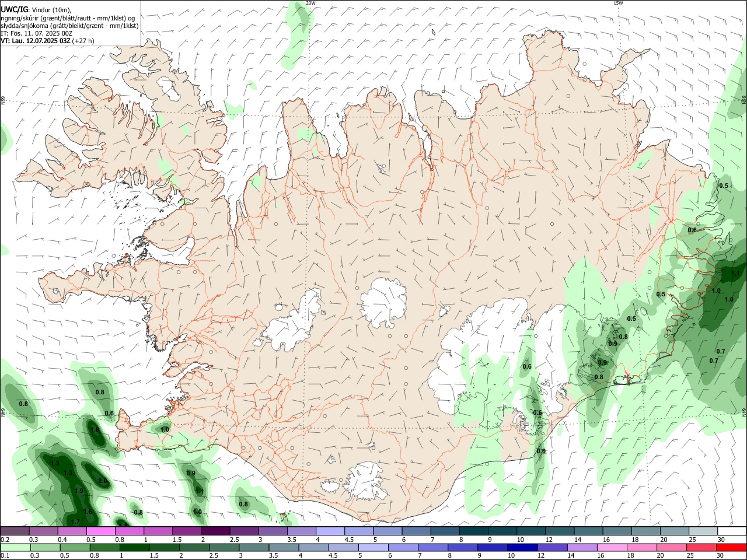Click the 'UWC/IG: Vindur (10m)' title text
The image size is (747, 560).
(36, 10)
